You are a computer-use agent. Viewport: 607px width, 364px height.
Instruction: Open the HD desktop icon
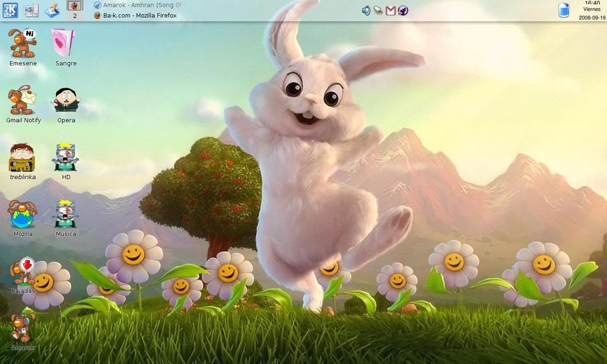[66, 161]
